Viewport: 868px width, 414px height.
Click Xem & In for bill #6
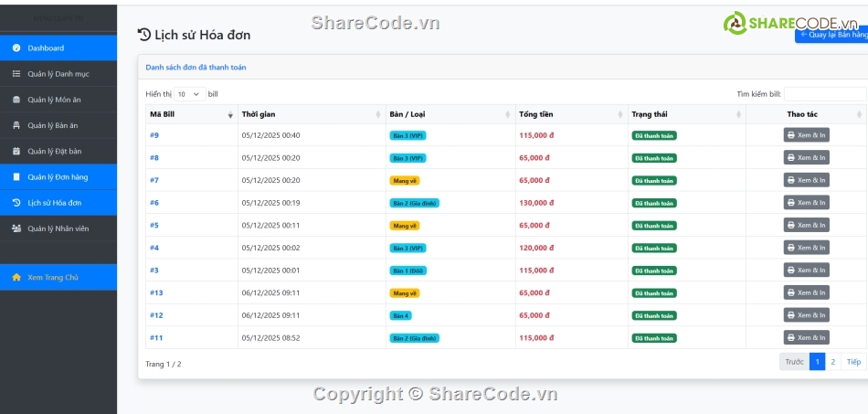click(x=806, y=203)
